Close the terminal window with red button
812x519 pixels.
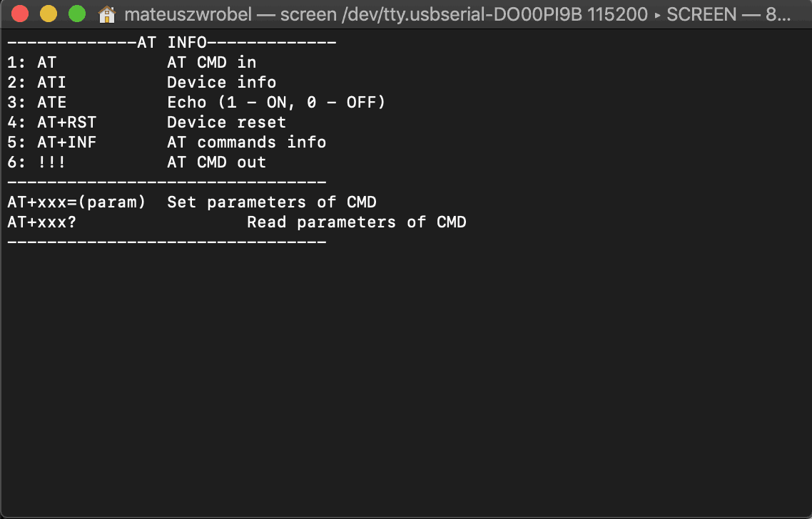20,14
